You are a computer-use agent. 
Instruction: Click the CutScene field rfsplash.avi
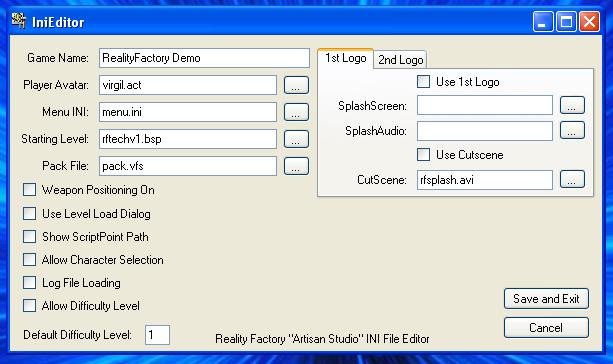click(x=485, y=180)
